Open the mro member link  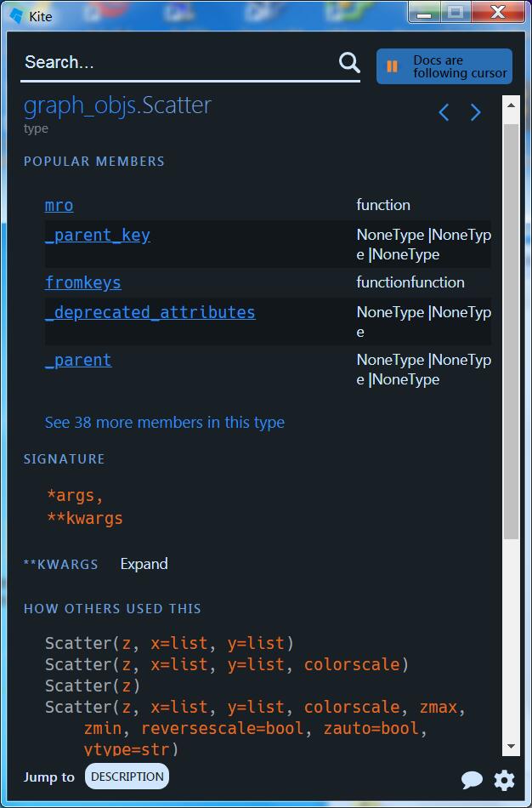point(59,205)
